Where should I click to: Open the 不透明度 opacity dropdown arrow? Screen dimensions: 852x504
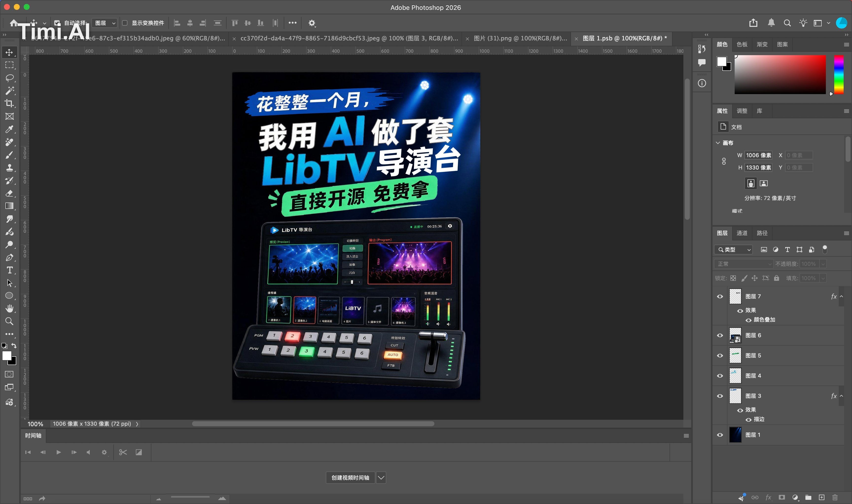pos(823,264)
